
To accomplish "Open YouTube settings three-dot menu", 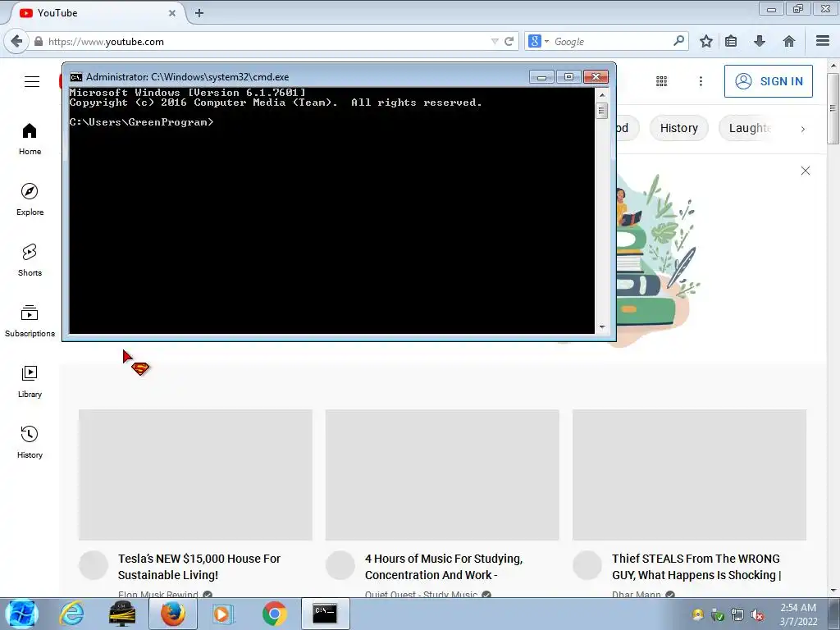I will [x=701, y=81].
